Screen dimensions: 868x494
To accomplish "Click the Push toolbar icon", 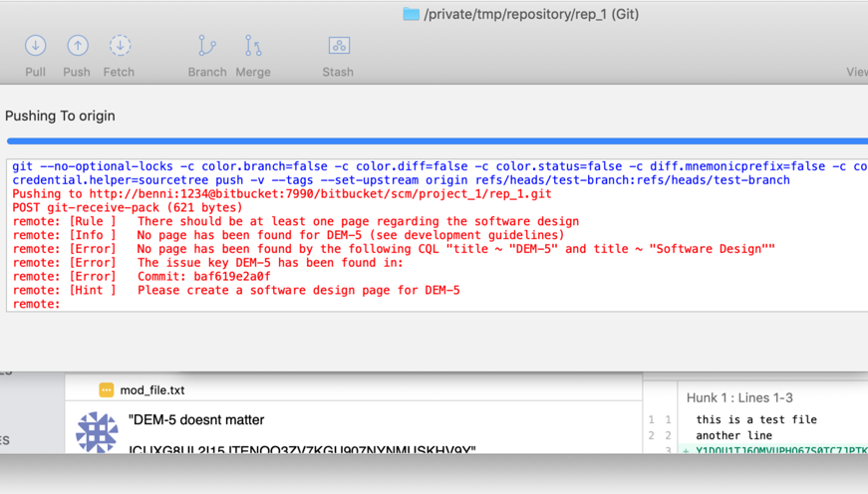I will [78, 46].
